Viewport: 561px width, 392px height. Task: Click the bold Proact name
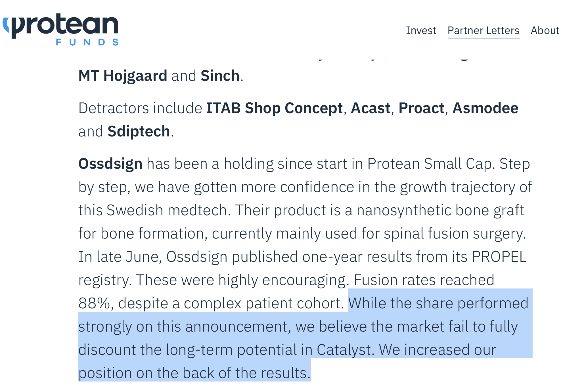(421, 108)
